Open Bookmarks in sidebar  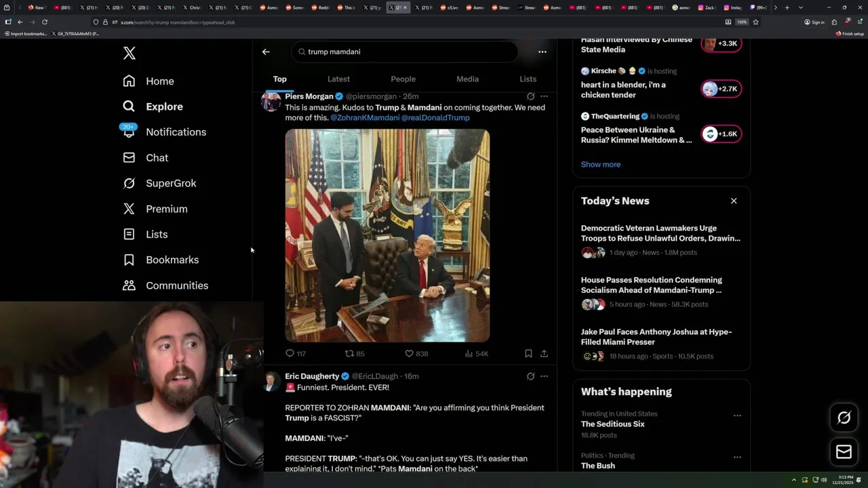click(x=161, y=260)
